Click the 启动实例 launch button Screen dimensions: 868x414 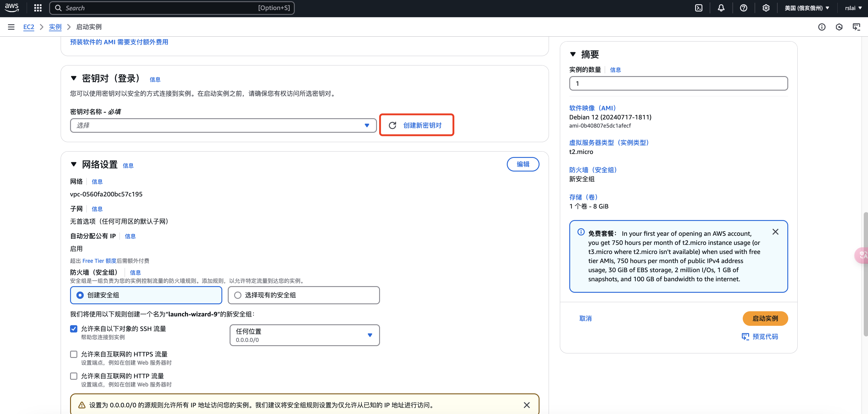pyautogui.click(x=765, y=318)
